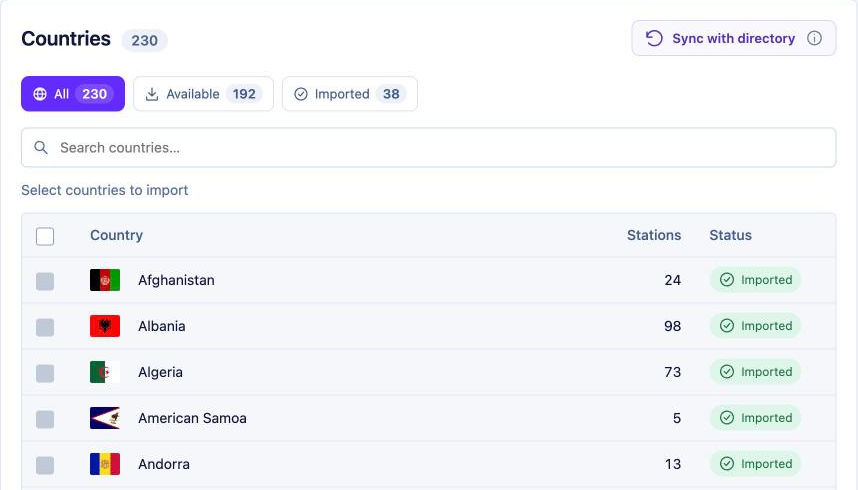The height and width of the screenshot is (490, 858).
Task: Click the Andorra country name
Action: pos(164,464)
